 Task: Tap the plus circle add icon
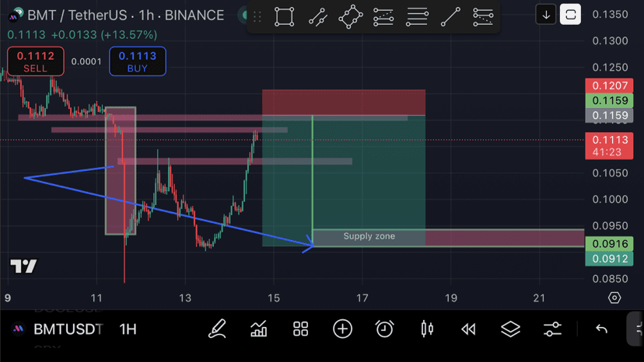coord(342,329)
